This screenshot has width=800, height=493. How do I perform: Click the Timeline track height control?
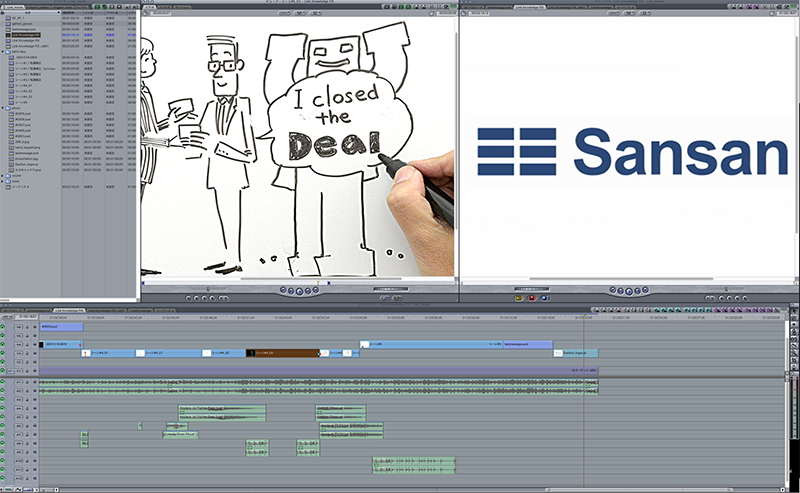click(29, 490)
